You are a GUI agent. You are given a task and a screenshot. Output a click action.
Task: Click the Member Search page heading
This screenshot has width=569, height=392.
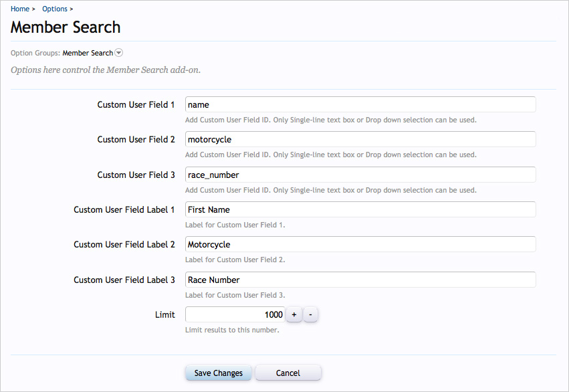[66, 27]
